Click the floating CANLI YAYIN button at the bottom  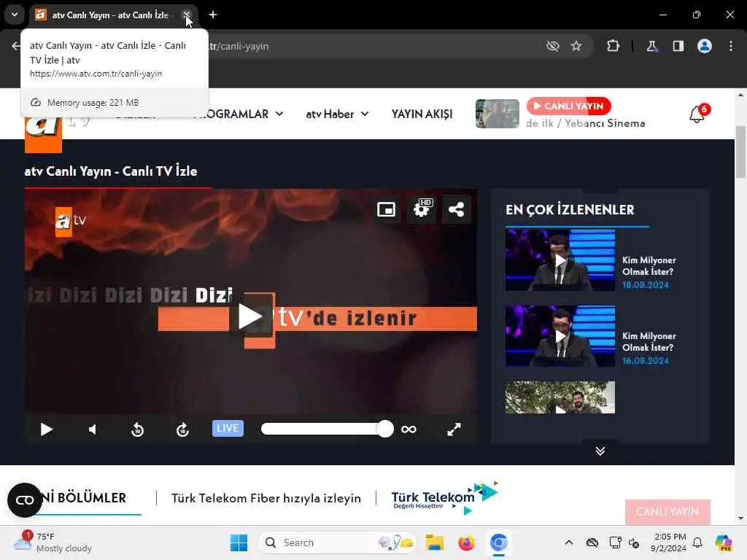667,512
